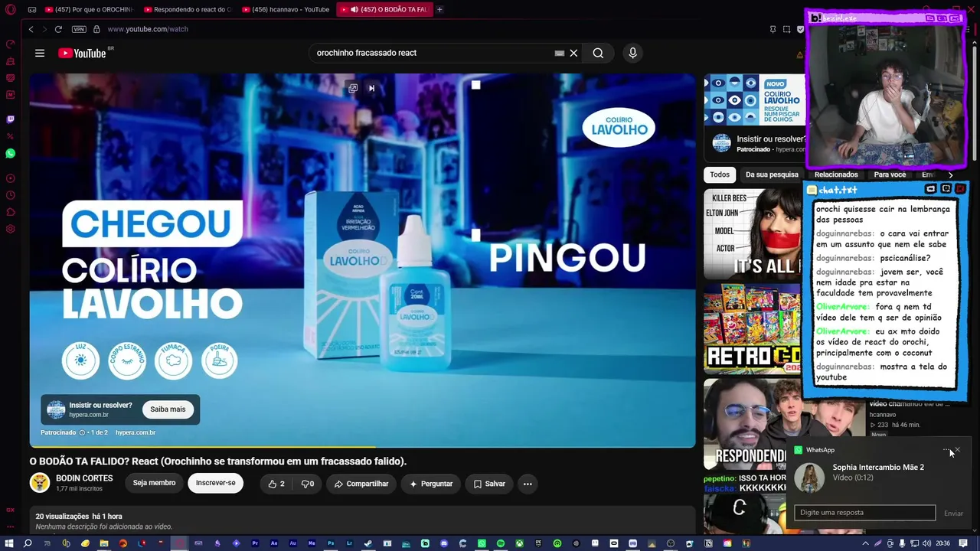Viewport: 980px width, 551px height.
Task: Dislike the video with thumbs down
Action: (308, 484)
